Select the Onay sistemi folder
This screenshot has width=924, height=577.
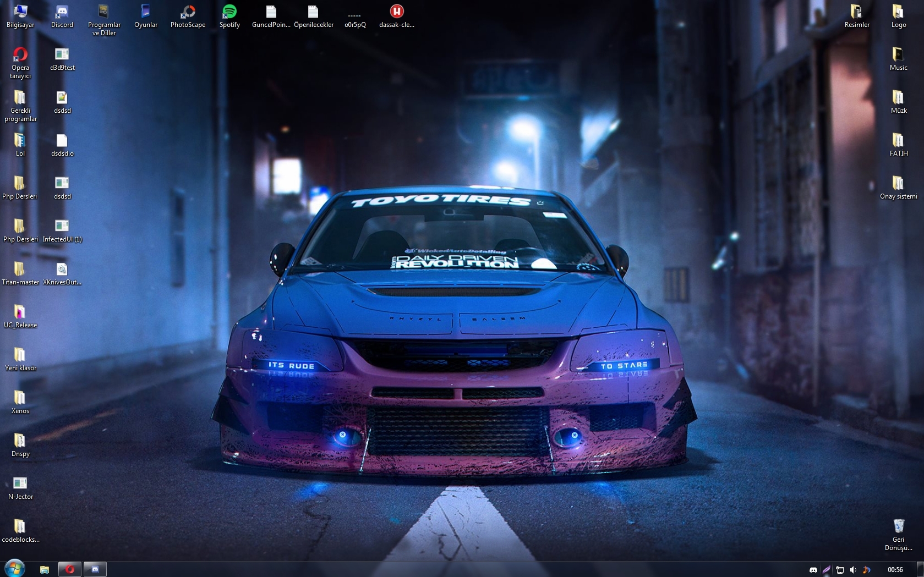click(x=899, y=188)
